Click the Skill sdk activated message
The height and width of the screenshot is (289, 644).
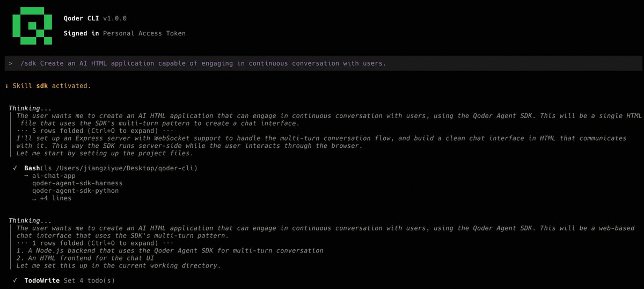coord(52,86)
